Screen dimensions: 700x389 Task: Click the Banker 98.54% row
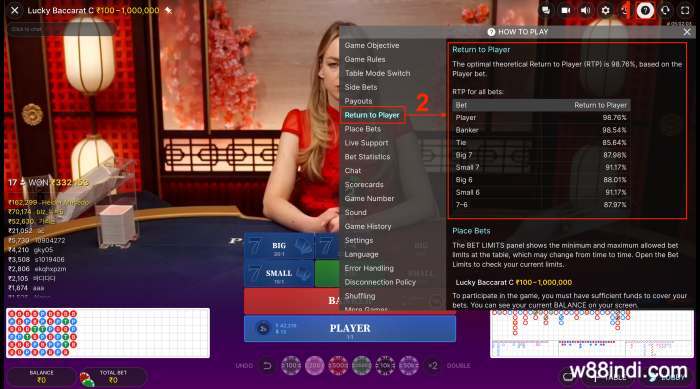tap(541, 130)
